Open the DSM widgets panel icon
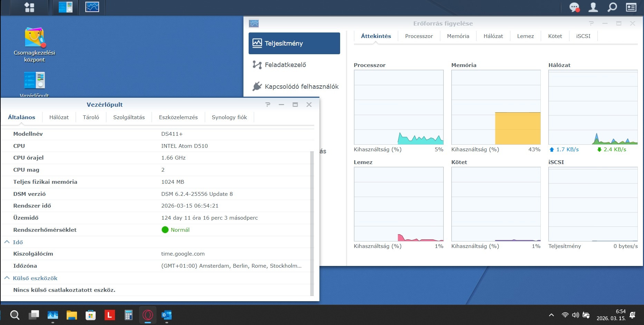This screenshot has width=644, height=325. [x=631, y=7]
